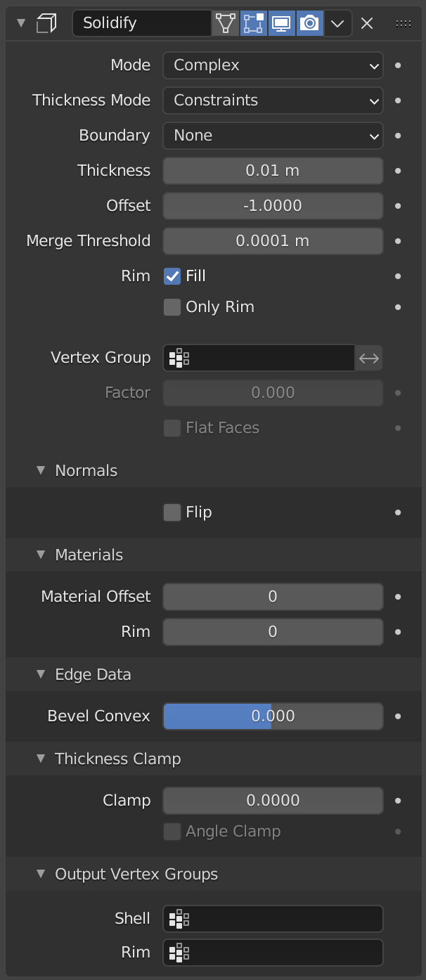The height and width of the screenshot is (980, 426).
Task: Click the Thickness value field
Action: coord(273,171)
